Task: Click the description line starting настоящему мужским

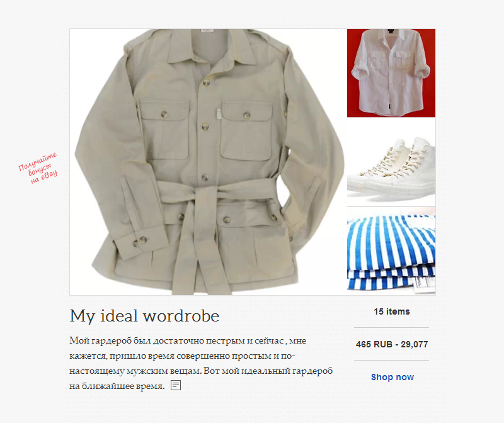Action: click(x=201, y=371)
